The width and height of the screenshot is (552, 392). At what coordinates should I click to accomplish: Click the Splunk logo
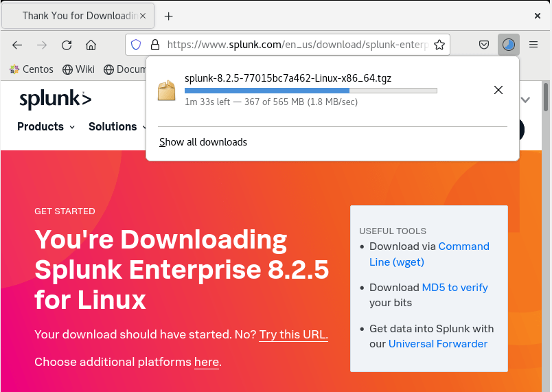pyautogui.click(x=56, y=100)
